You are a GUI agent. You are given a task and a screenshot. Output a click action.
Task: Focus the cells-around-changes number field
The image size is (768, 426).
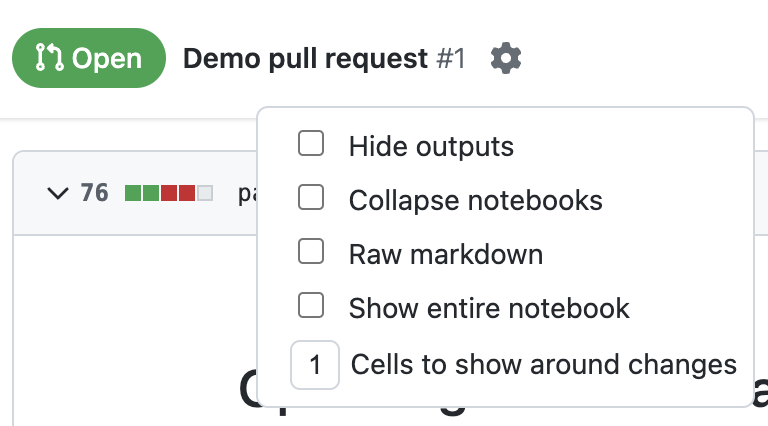[315, 365]
